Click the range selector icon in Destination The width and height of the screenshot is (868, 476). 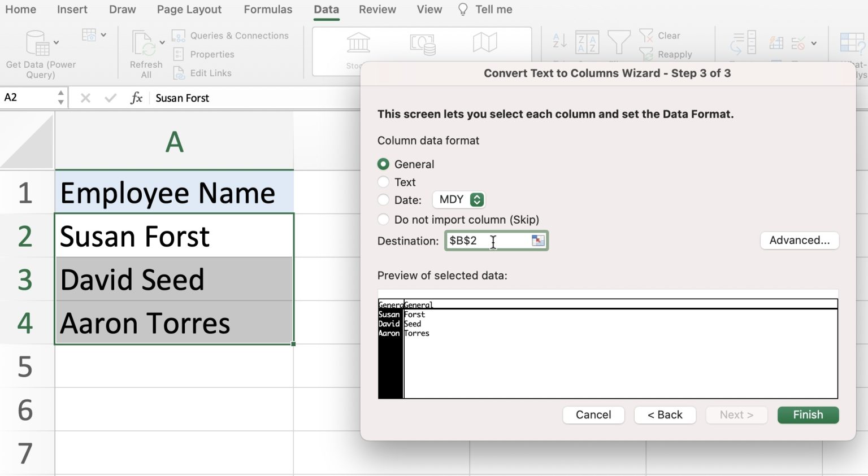click(538, 241)
